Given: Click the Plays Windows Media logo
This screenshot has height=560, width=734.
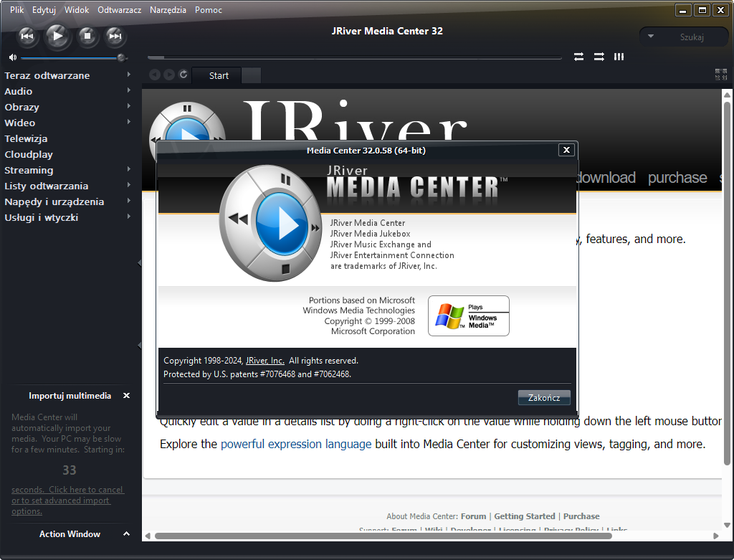Looking at the screenshot, I should 469,315.
